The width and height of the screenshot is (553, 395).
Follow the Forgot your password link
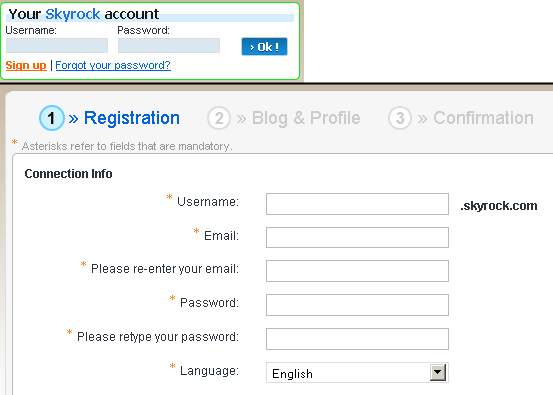click(113, 65)
